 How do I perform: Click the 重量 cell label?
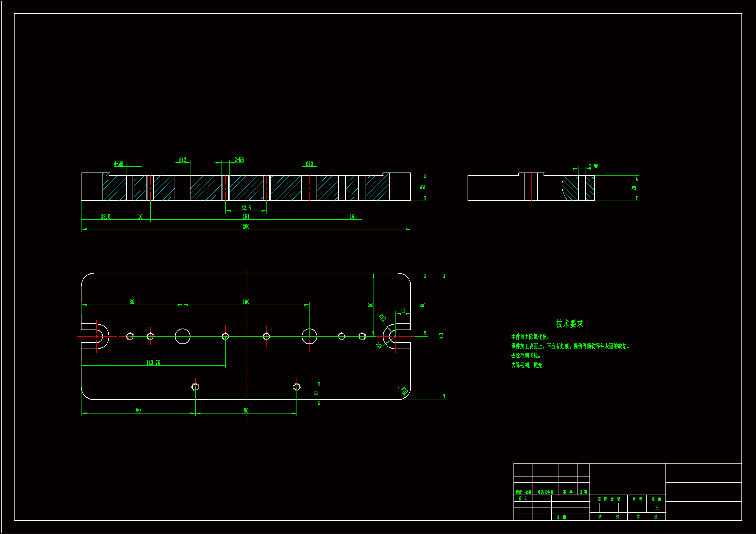click(x=637, y=499)
